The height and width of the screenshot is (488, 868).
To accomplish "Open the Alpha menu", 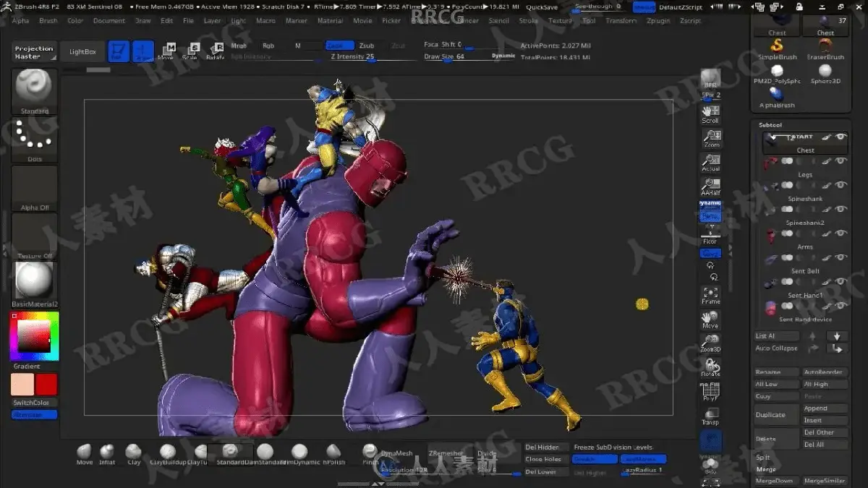I will pyautogui.click(x=20, y=21).
